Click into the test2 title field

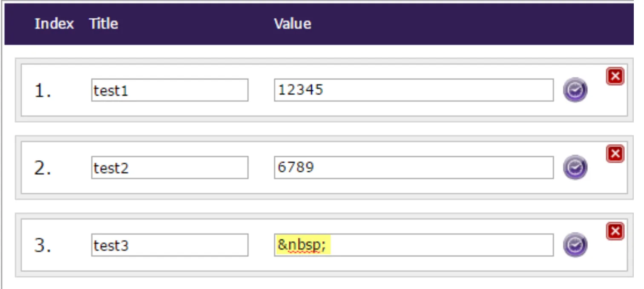[x=170, y=168]
